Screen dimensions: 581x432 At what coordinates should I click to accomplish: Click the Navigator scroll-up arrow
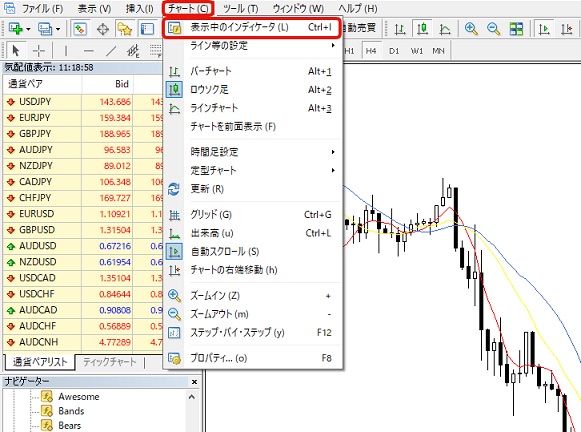pos(192,397)
